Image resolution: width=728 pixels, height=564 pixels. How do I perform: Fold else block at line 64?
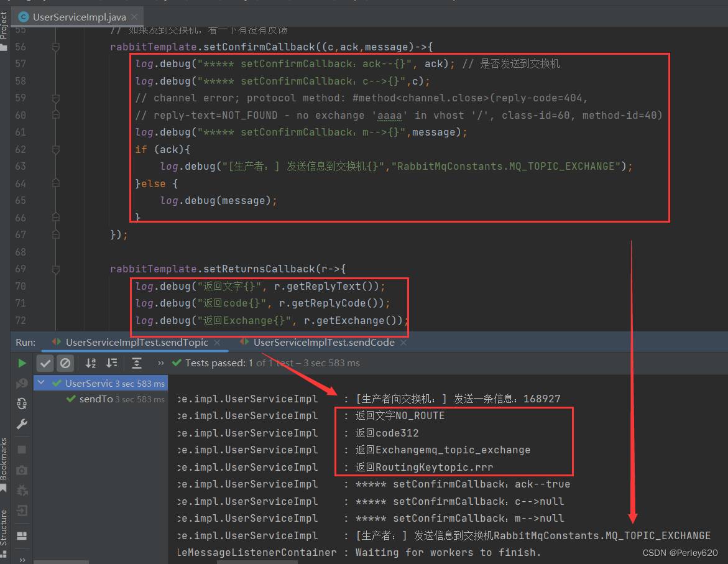coord(56,183)
